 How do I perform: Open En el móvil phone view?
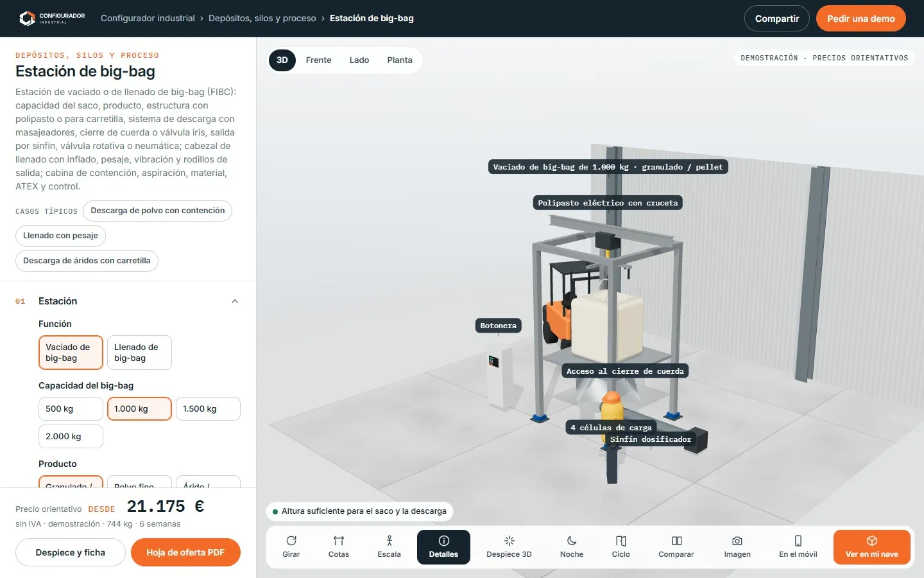pos(798,547)
